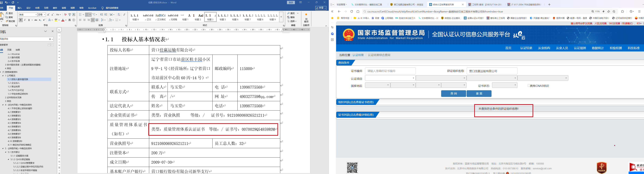Click the 重 置 reset button
Viewport: 644px width, 174px height.
(479, 93)
